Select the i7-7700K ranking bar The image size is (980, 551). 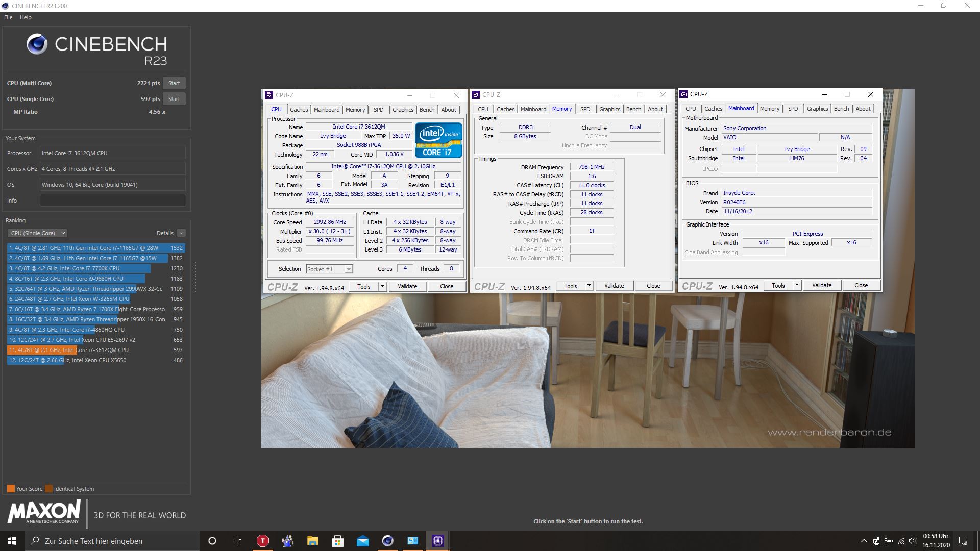(x=79, y=268)
